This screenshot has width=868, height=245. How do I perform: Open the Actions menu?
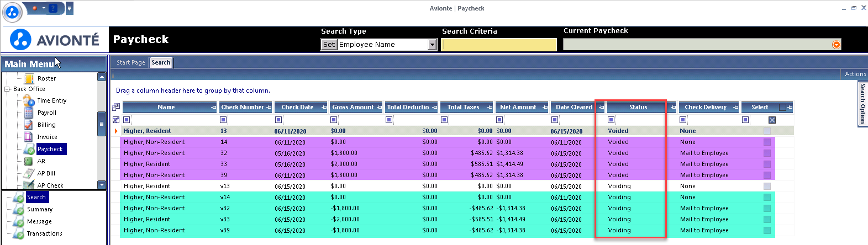[855, 74]
